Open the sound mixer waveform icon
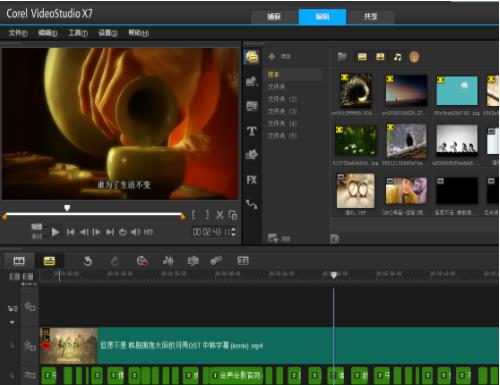Image resolution: width=500 pixels, height=385 pixels. (x=168, y=261)
